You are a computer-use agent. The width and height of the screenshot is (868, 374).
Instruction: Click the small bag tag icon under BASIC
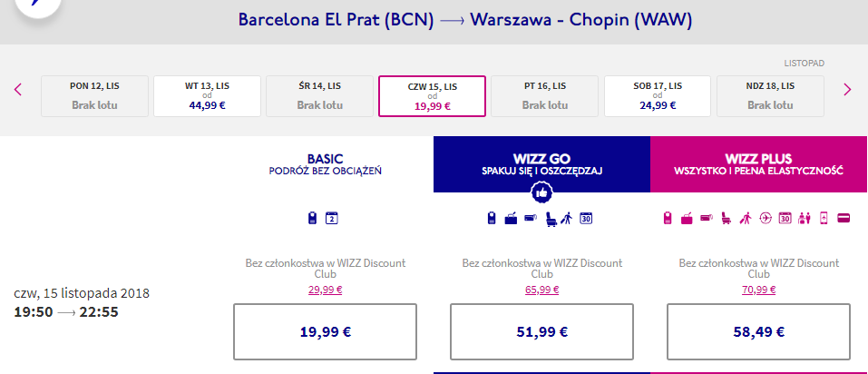click(313, 218)
